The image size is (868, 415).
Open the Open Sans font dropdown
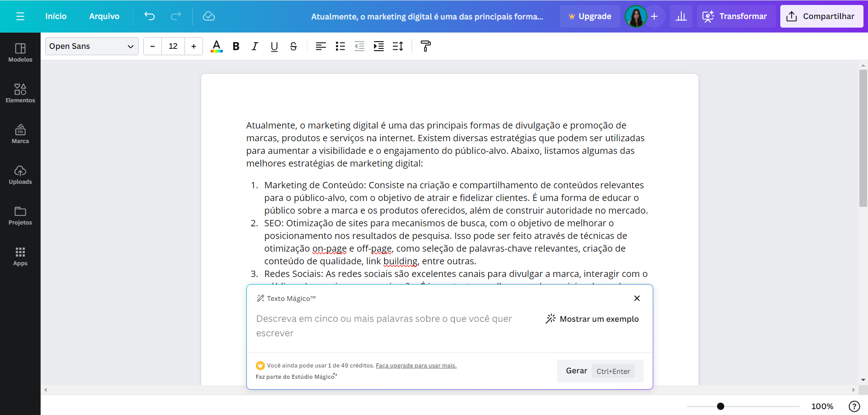coord(91,46)
